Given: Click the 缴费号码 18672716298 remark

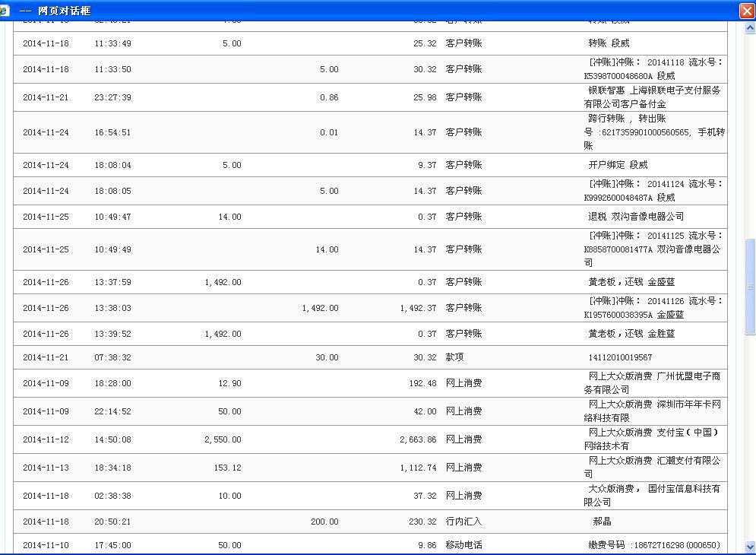Looking at the screenshot, I should [653, 545].
